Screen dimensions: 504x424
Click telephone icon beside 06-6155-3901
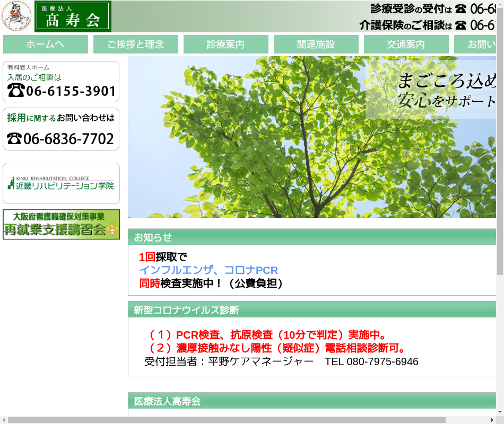(16, 91)
